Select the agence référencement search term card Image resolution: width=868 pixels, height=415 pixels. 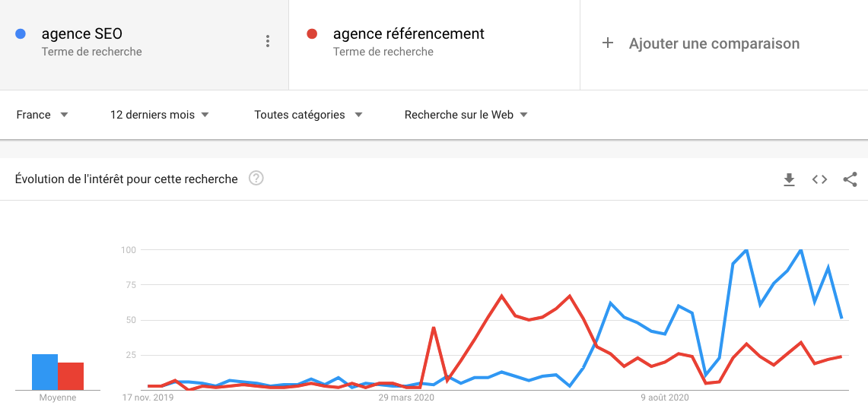tap(434, 45)
